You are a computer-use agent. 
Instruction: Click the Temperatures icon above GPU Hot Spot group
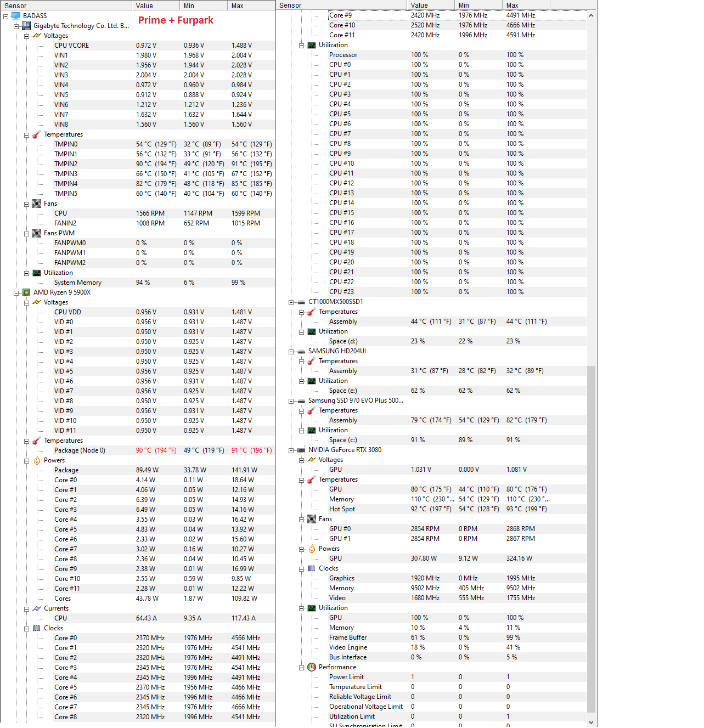tap(312, 479)
